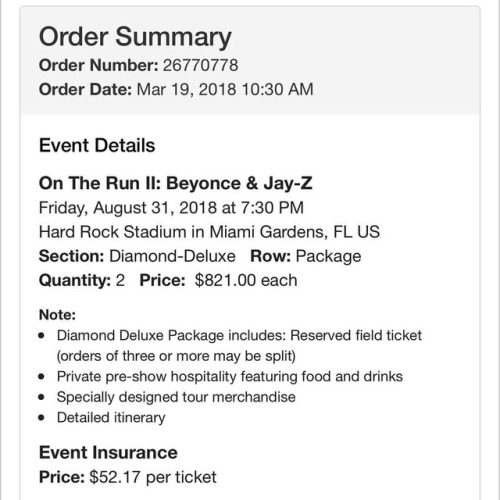Viewport: 500px width, 500px height.
Task: Click the Order Date label
Action: pos(85,89)
